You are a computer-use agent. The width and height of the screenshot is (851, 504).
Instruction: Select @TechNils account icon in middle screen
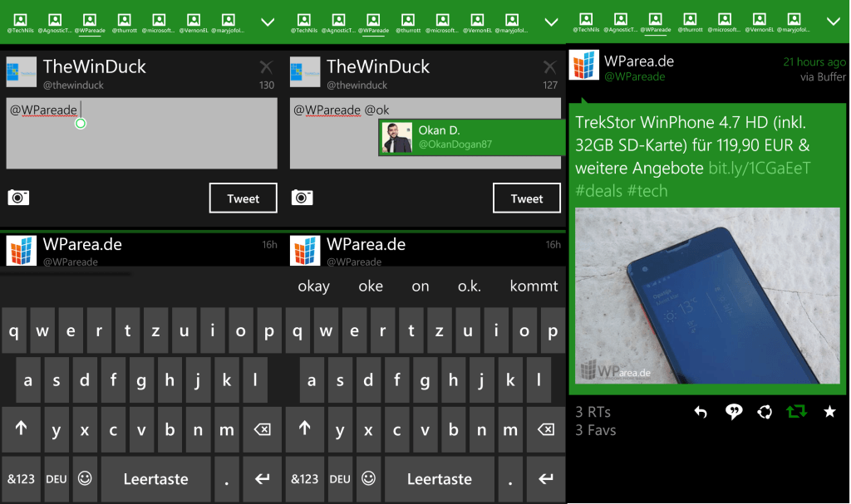pos(304,21)
